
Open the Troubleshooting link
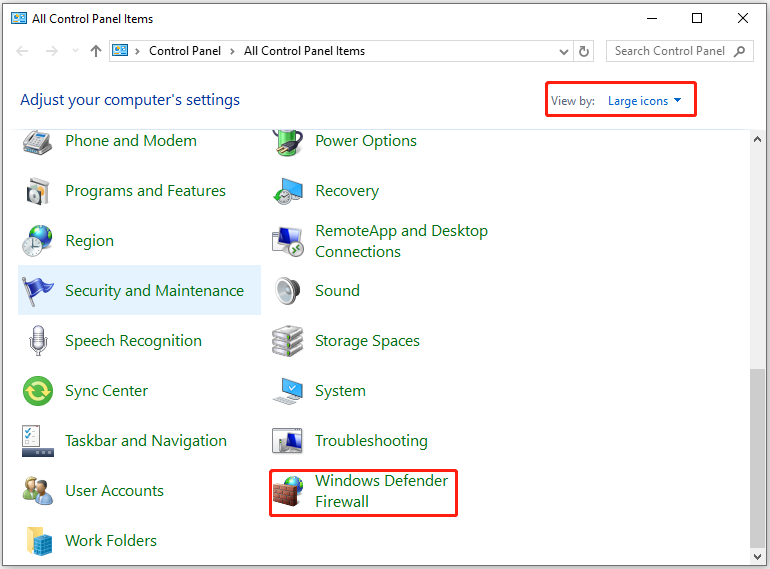click(371, 441)
